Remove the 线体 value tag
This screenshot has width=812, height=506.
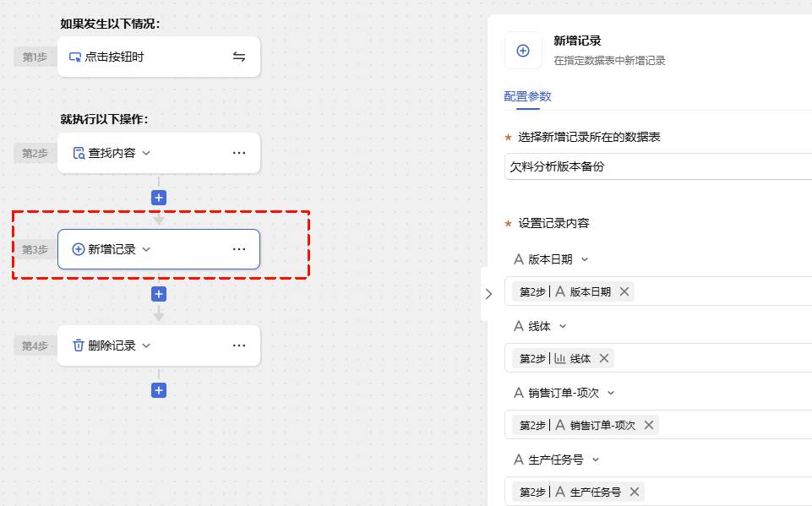click(604, 358)
